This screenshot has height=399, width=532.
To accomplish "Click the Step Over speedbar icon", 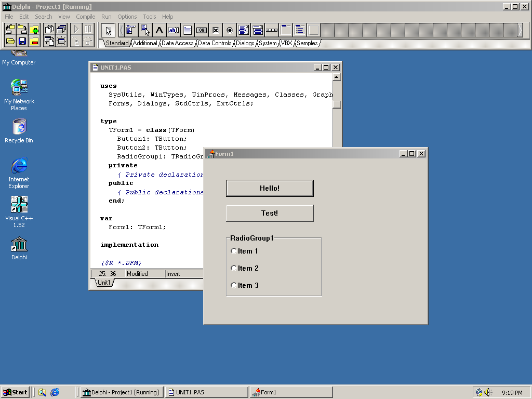I will (88, 42).
